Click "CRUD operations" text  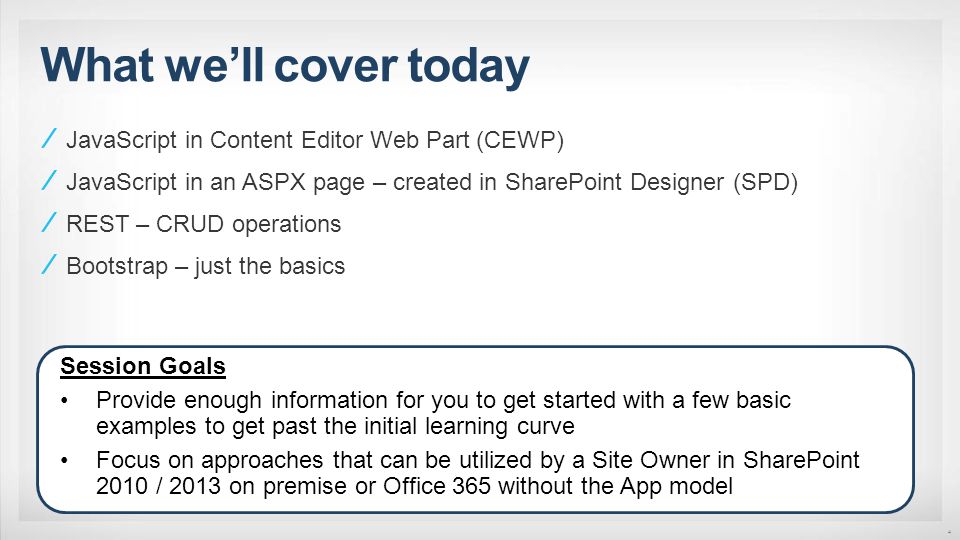click(x=248, y=225)
